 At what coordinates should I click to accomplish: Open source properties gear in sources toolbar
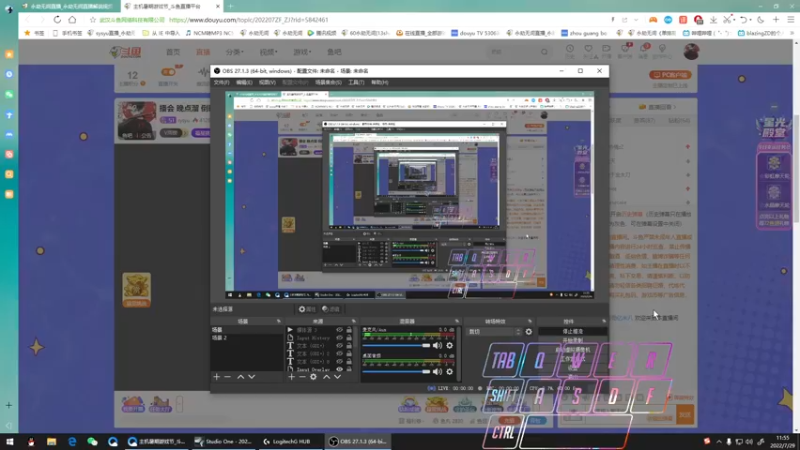click(313, 377)
